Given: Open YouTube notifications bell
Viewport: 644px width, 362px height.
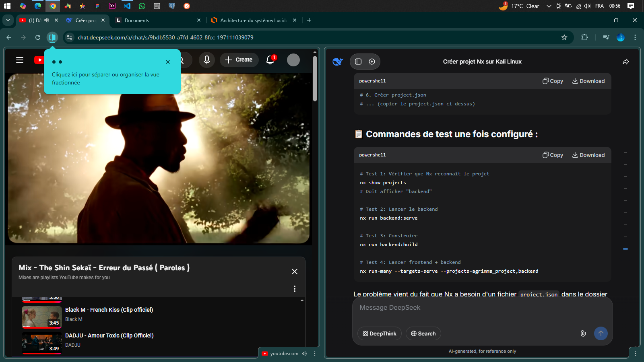Looking at the screenshot, I should [270, 60].
